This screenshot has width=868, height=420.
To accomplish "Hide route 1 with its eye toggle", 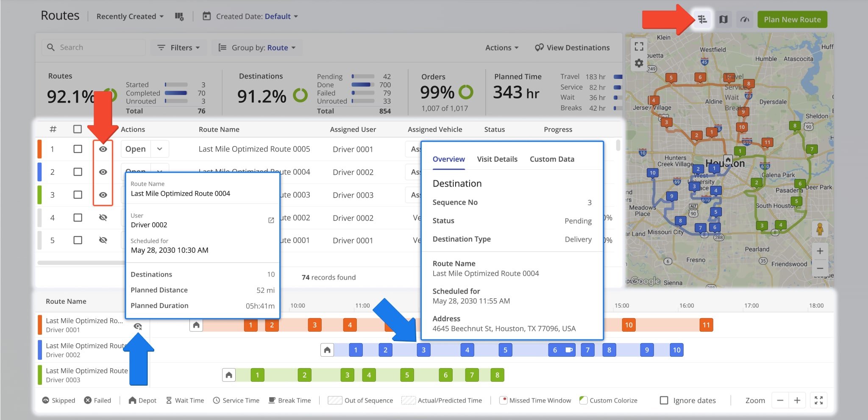I will [x=103, y=149].
